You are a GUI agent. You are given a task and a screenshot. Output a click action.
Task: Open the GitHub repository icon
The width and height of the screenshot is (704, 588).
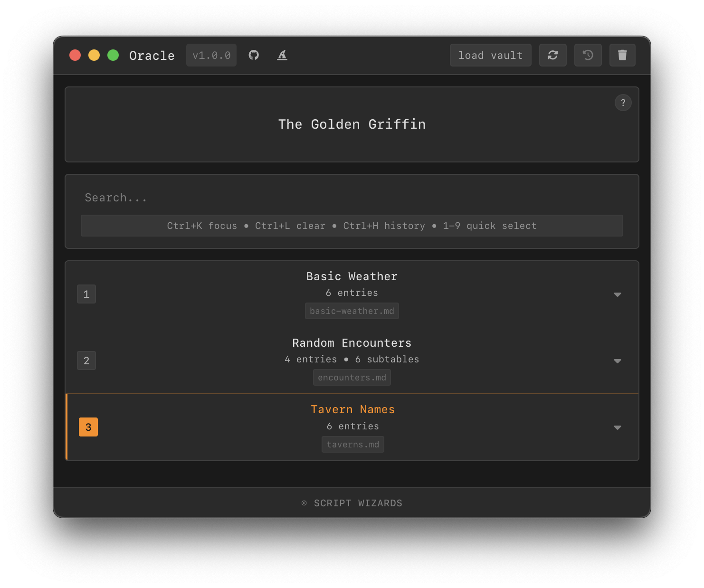pyautogui.click(x=254, y=55)
